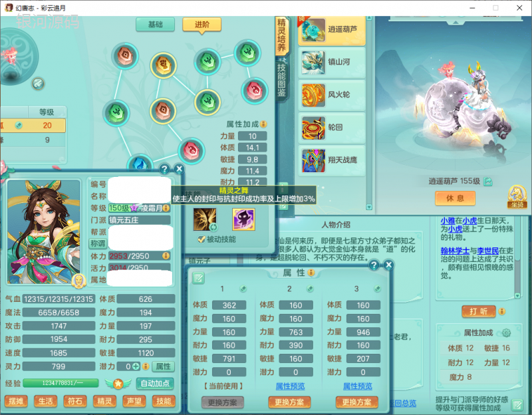The height and width of the screenshot is (415, 532).
Task: Toggle the 被动技能 checkbox
Action: point(201,239)
